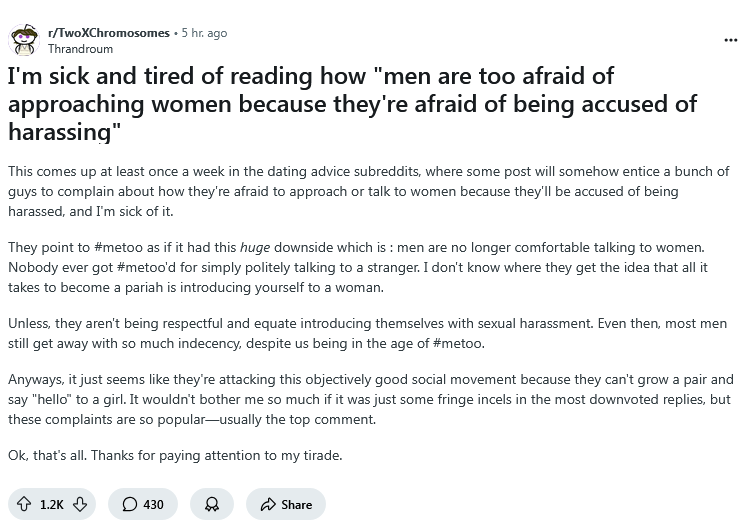Viewport: 748px width, 528px height.
Task: Click the closing line Ok, that's all
Action: pyautogui.click(x=175, y=456)
